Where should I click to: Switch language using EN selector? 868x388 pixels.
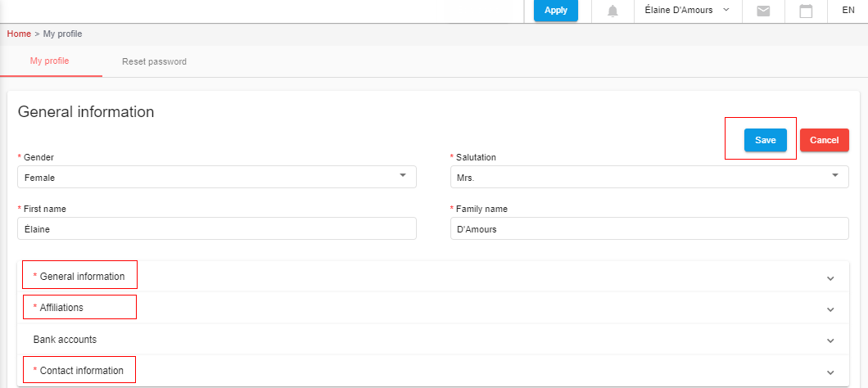pyautogui.click(x=848, y=11)
